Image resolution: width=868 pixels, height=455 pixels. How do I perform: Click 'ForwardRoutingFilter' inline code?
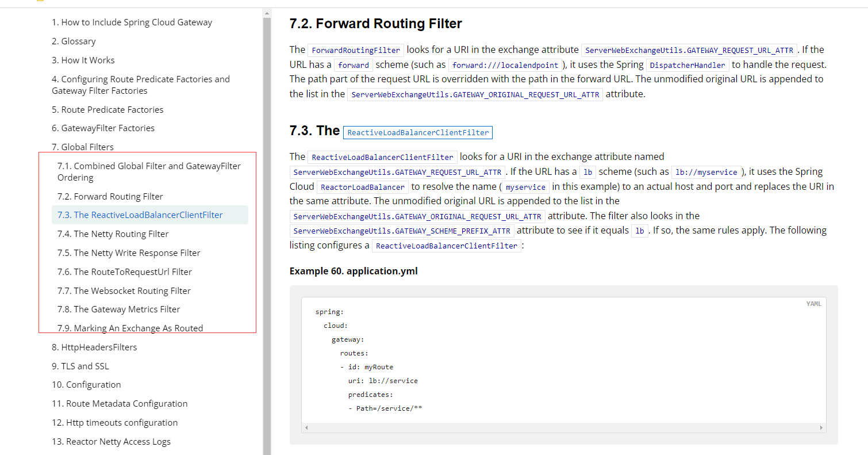pos(356,50)
